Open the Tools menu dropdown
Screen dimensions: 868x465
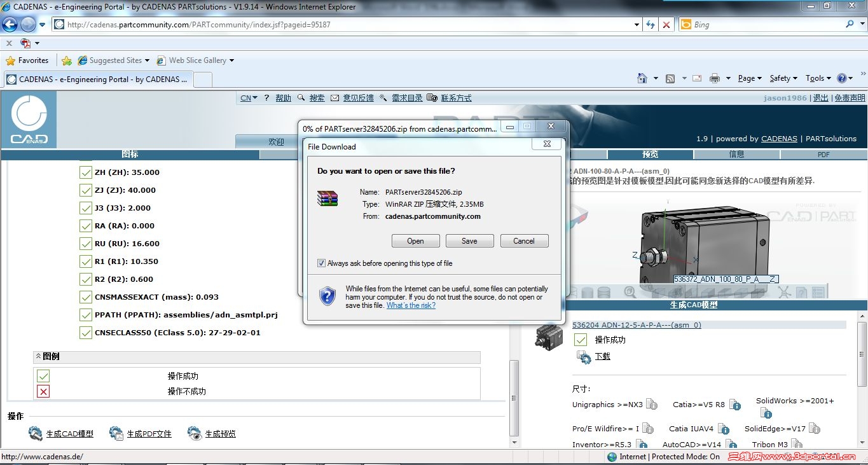point(818,78)
